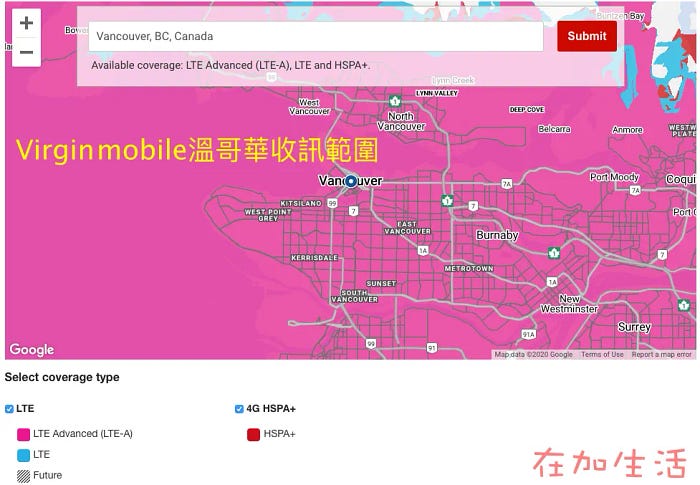
Task: Click the Surrey label on the map
Action: [x=634, y=327]
